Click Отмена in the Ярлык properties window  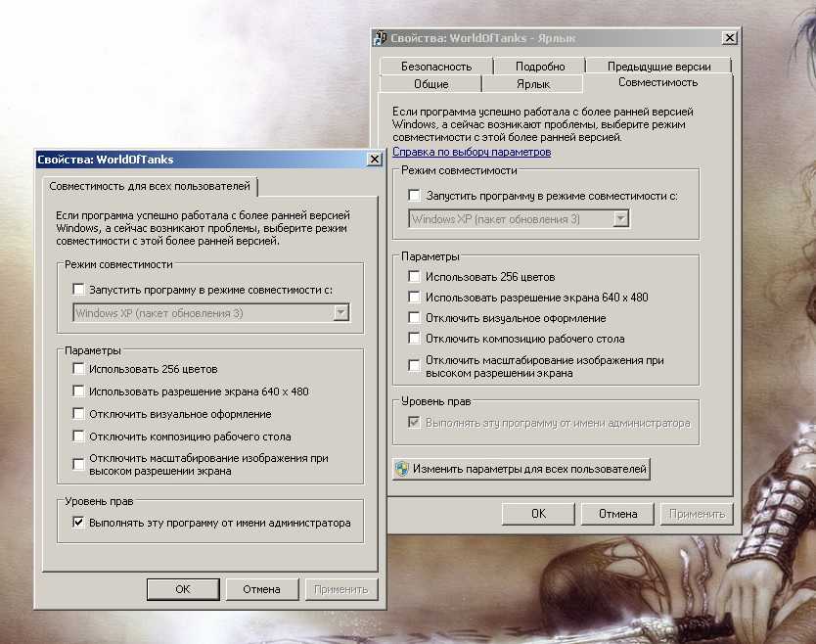(617, 513)
